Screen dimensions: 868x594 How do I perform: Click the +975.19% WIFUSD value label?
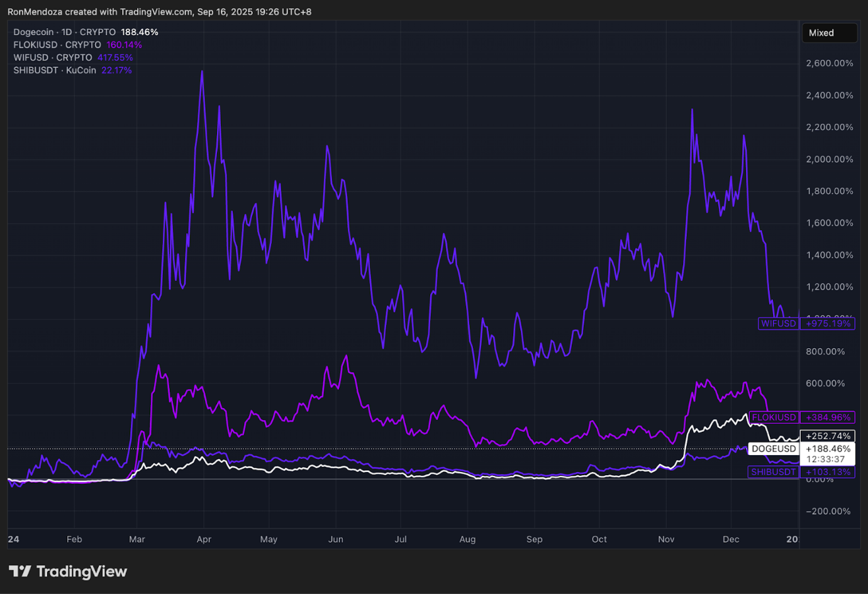coord(828,324)
